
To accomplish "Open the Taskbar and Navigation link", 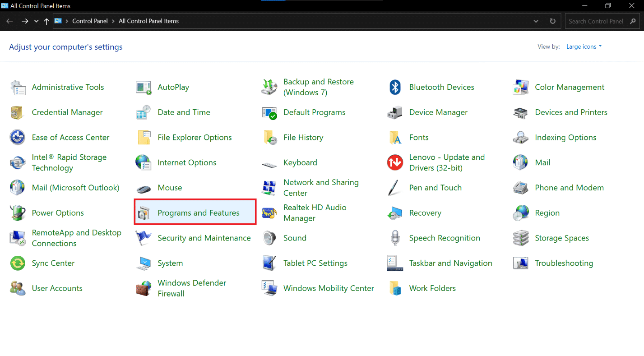I will [x=450, y=264].
